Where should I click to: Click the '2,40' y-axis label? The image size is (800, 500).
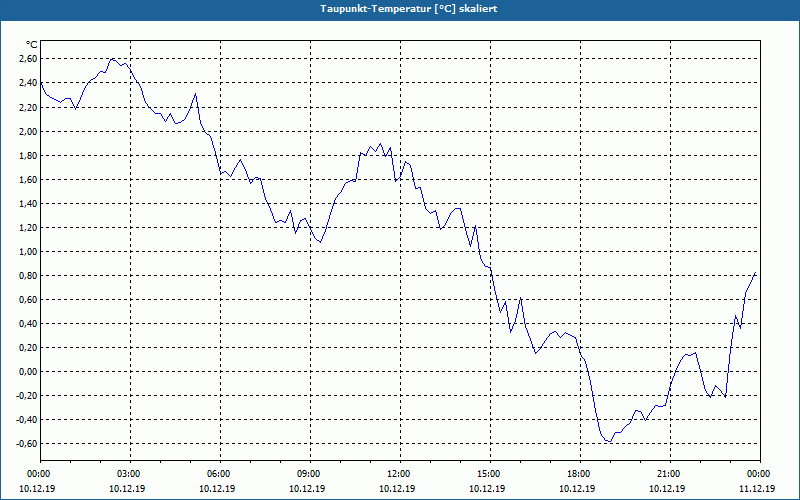tap(29, 83)
